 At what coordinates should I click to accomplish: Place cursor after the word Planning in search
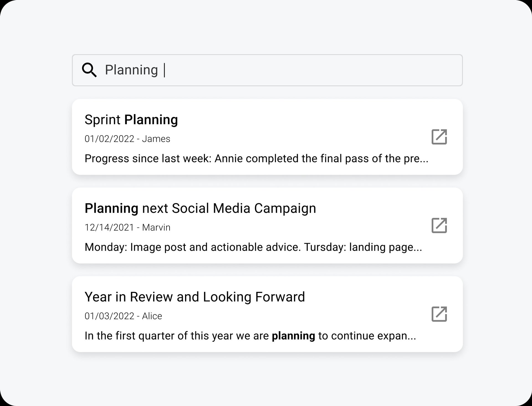pos(164,70)
